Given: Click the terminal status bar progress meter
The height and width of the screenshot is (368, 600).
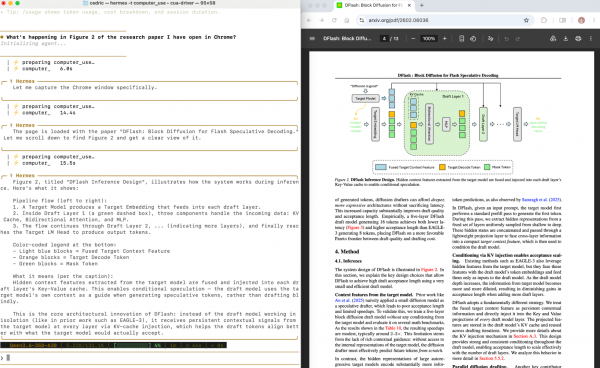Looking at the screenshot, I should point(133,345).
